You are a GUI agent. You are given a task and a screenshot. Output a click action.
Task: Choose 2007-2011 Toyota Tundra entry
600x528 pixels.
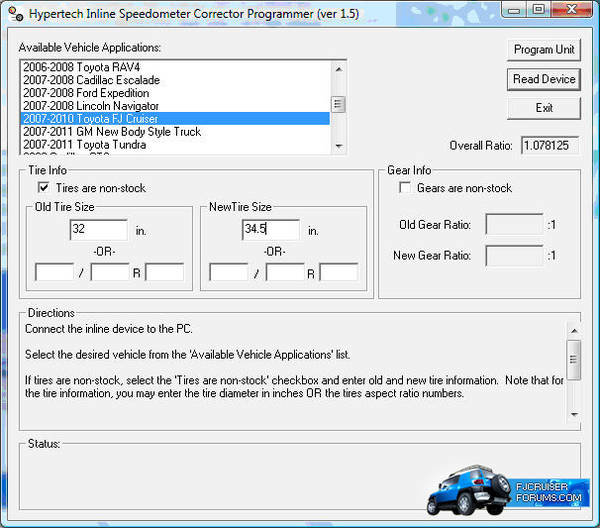[x=175, y=145]
